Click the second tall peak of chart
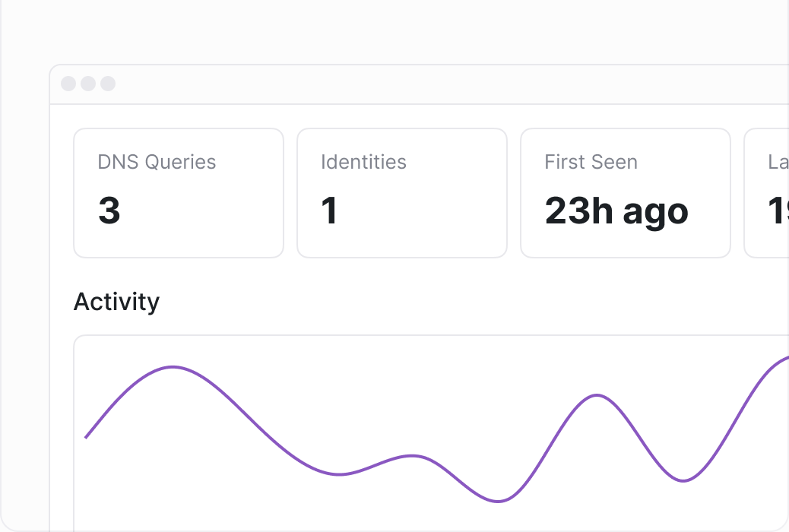This screenshot has height=532, width=789. 597,396
